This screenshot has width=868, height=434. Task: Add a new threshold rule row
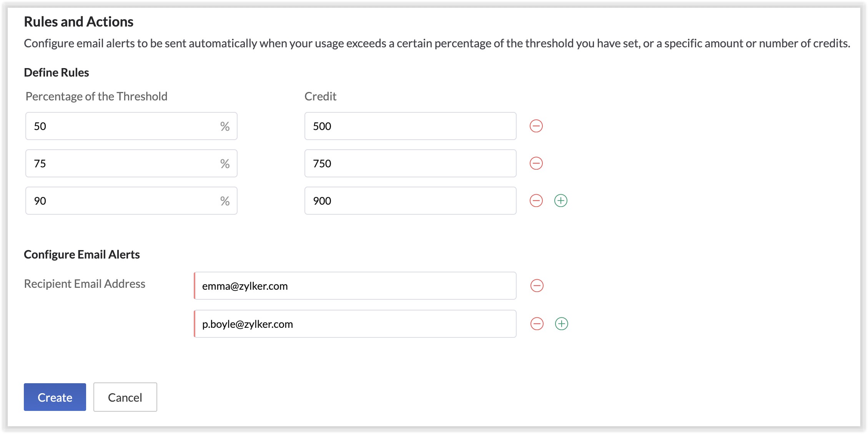tap(560, 200)
